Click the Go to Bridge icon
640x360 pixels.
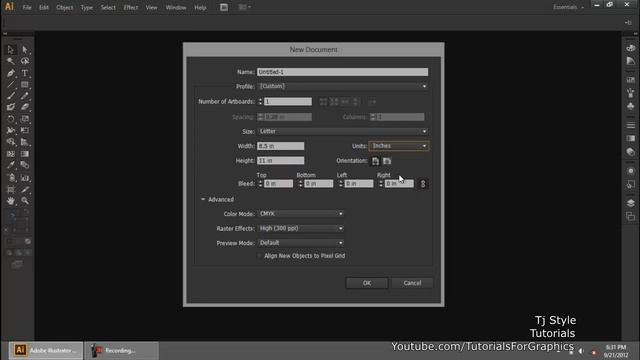click(224, 7)
